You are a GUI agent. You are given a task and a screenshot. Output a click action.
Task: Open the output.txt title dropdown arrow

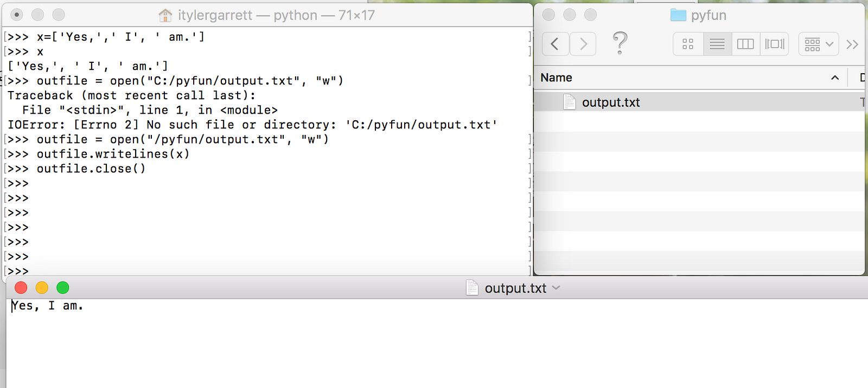pyautogui.click(x=556, y=288)
